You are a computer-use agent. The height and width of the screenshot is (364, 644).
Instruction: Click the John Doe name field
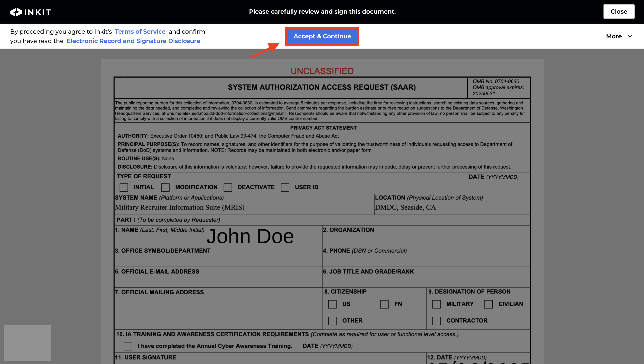pyautogui.click(x=250, y=236)
